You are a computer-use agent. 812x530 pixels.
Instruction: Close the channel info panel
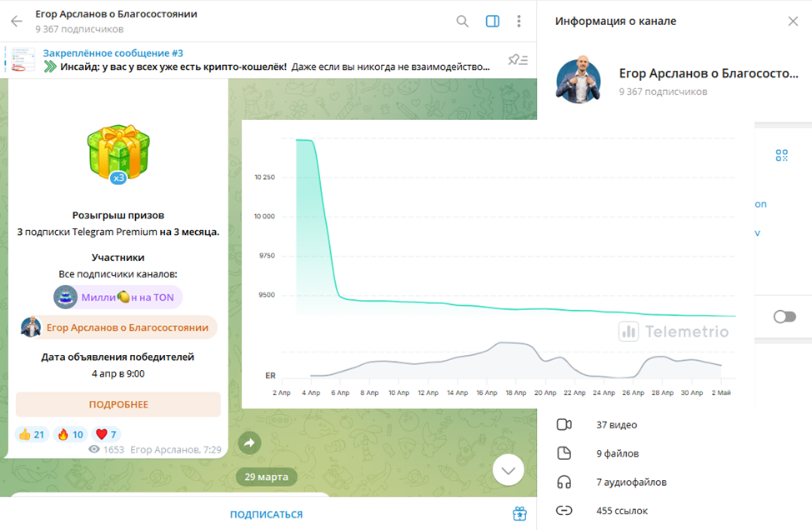(x=793, y=21)
